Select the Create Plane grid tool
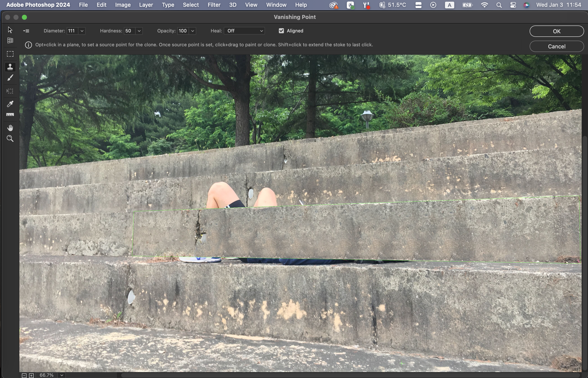The width and height of the screenshot is (588, 378). coord(10,40)
